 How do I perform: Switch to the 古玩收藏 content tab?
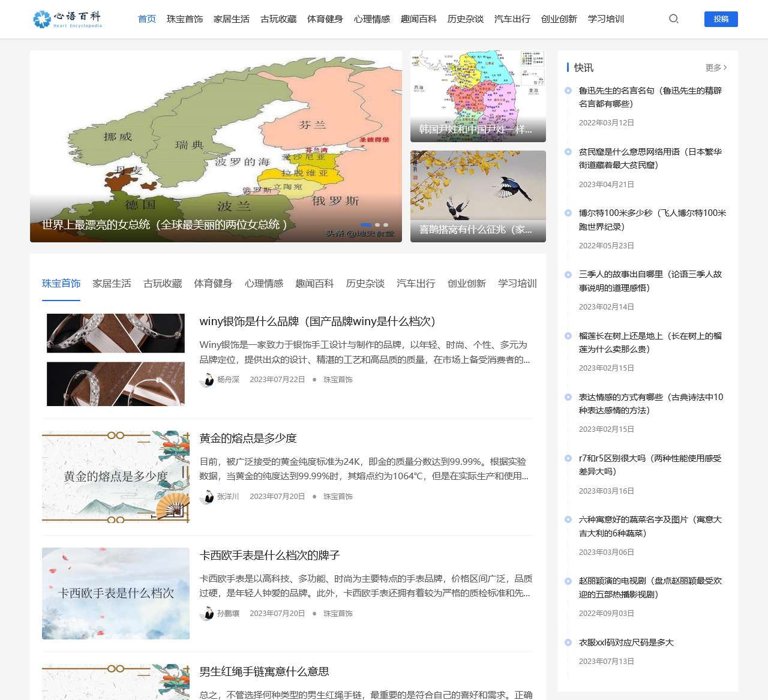163,284
